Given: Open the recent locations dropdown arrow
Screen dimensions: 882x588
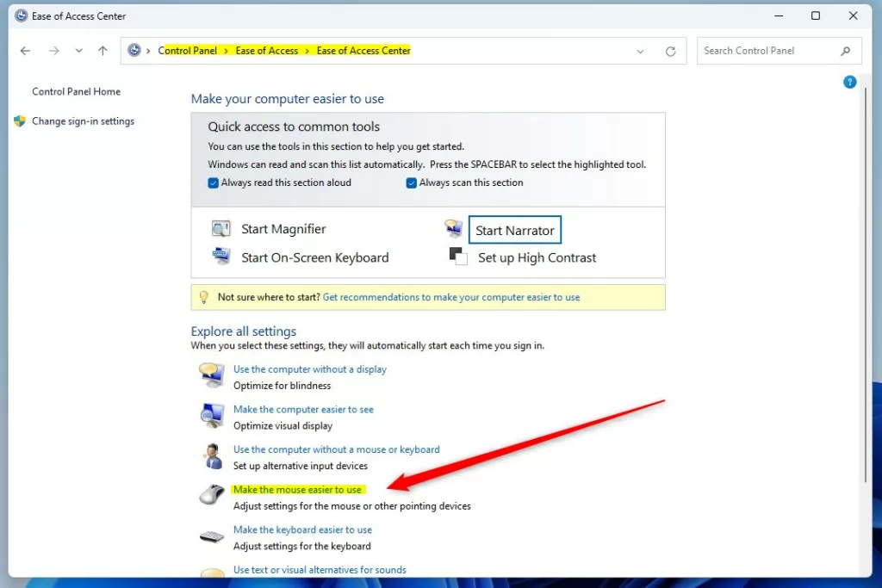Looking at the screenshot, I should (x=78, y=51).
